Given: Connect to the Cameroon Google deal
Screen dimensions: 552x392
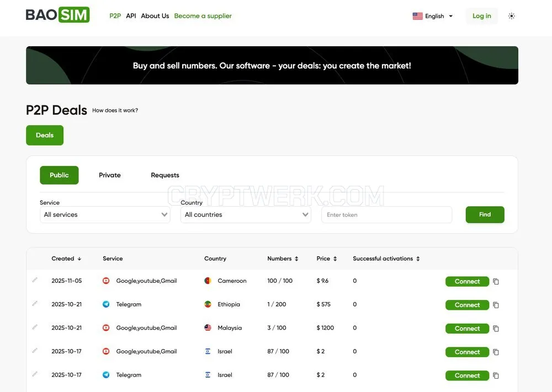Looking at the screenshot, I should click(467, 282).
